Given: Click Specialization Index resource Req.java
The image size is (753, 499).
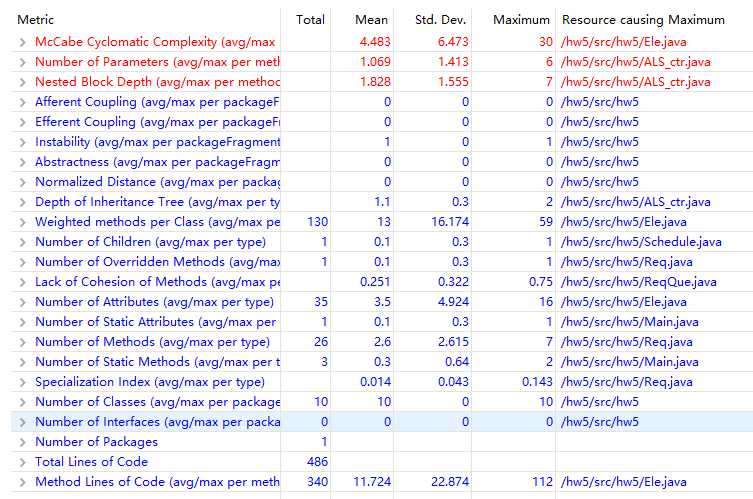Looking at the screenshot, I should 627,382.
